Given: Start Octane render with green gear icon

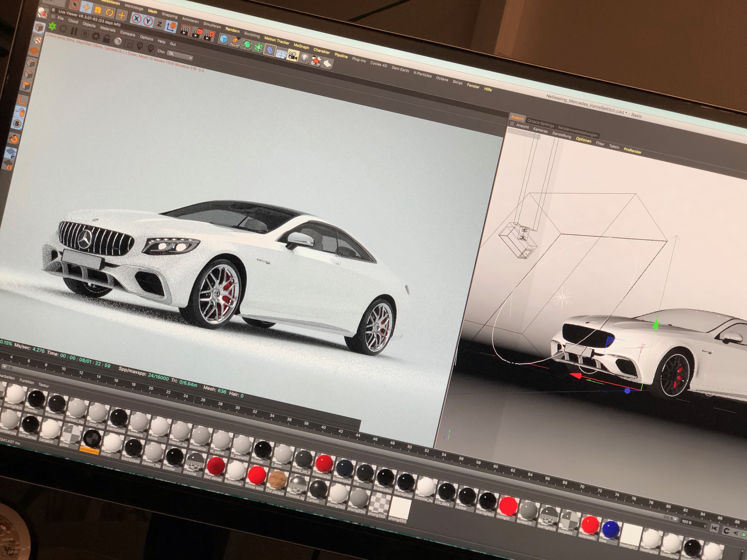Looking at the screenshot, I should 52,26.
